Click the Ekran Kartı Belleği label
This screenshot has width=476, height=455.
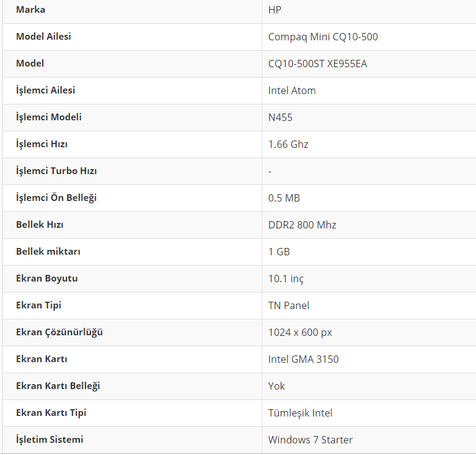click(x=58, y=386)
